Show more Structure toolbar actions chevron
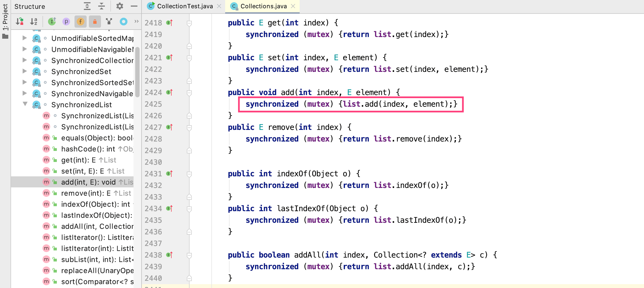 pos(136,21)
